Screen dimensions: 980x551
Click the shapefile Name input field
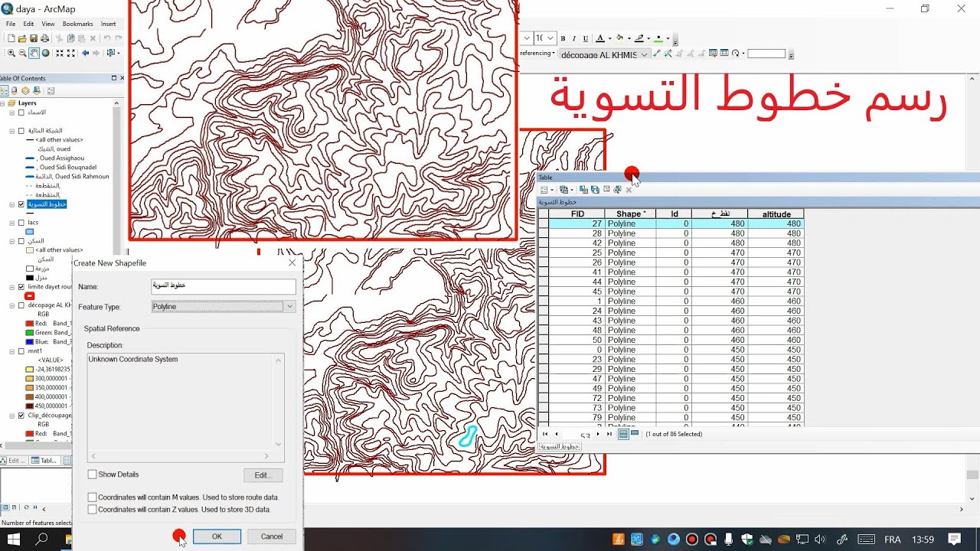pos(224,286)
